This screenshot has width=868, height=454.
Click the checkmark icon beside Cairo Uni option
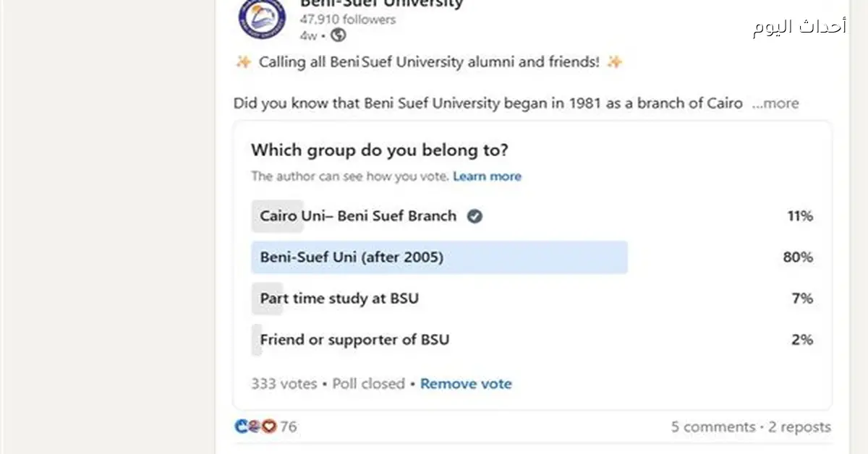pyautogui.click(x=475, y=216)
